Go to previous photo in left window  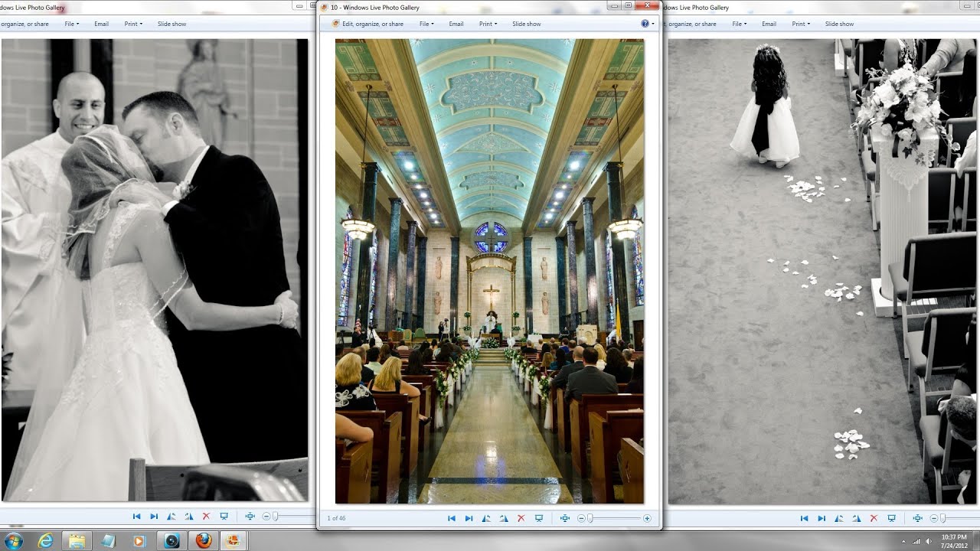coord(136,517)
